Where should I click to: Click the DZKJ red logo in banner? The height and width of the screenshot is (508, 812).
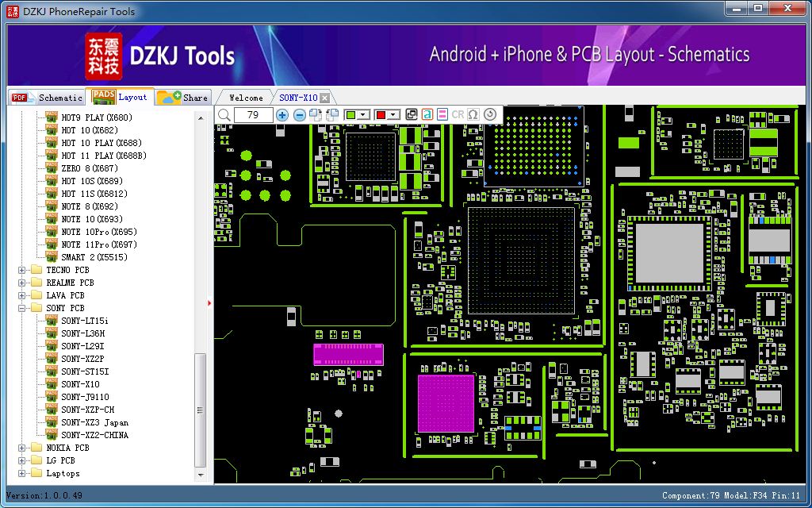104,56
